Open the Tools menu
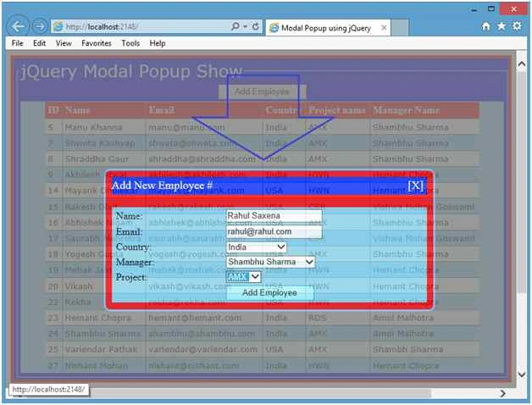This screenshot has width=532, height=405. click(x=130, y=43)
